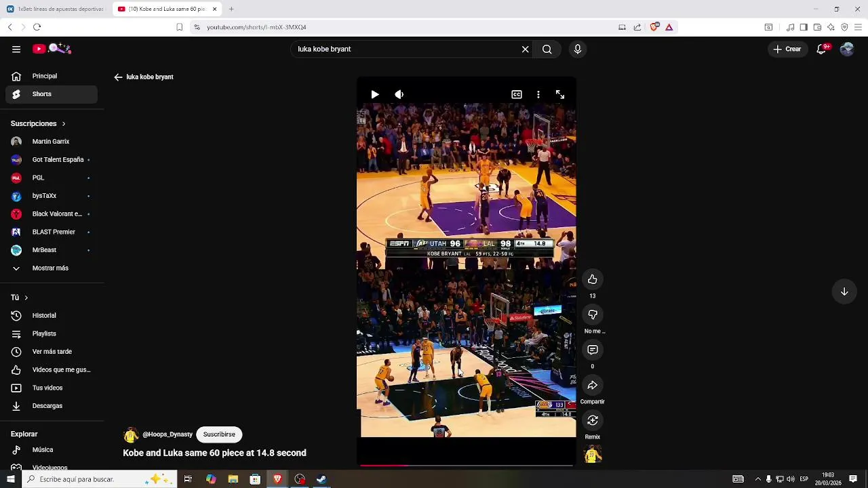Open the sound thumbnail below Remix
Viewport: 868px width, 488px height.
tap(593, 455)
